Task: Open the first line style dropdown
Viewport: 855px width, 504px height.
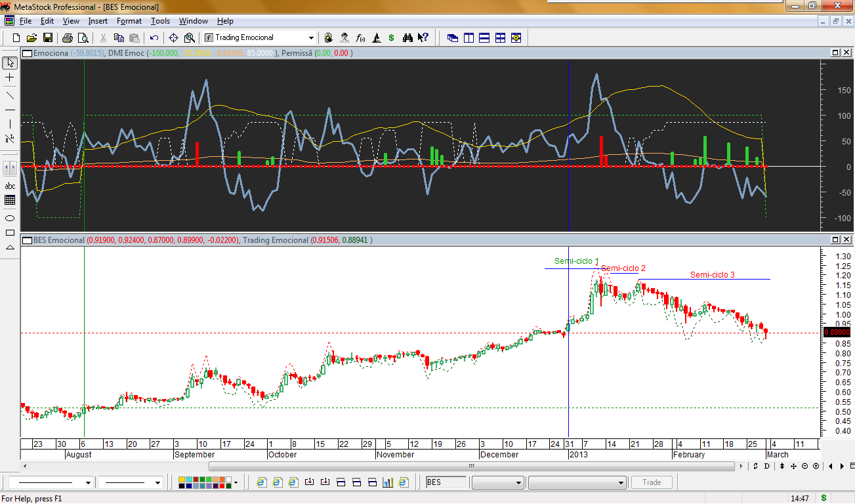Action: [88, 482]
